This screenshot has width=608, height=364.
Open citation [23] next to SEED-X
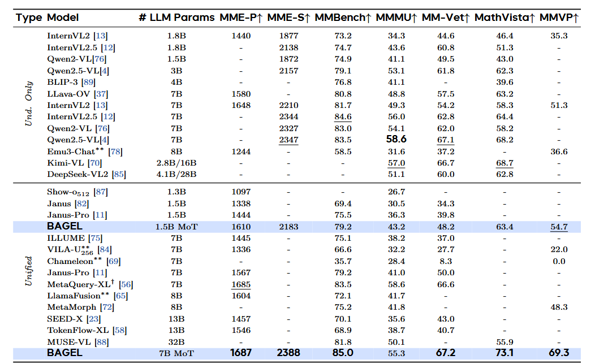pyautogui.click(x=93, y=319)
